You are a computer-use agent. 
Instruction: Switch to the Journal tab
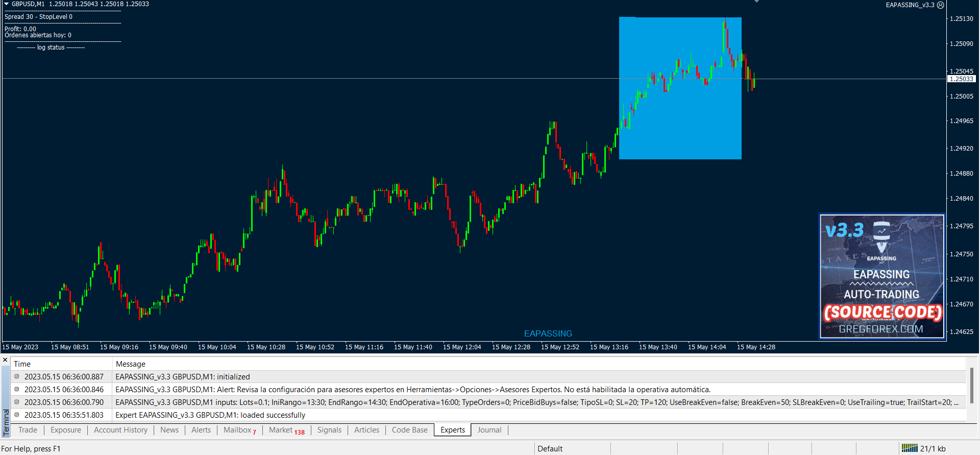(489, 430)
